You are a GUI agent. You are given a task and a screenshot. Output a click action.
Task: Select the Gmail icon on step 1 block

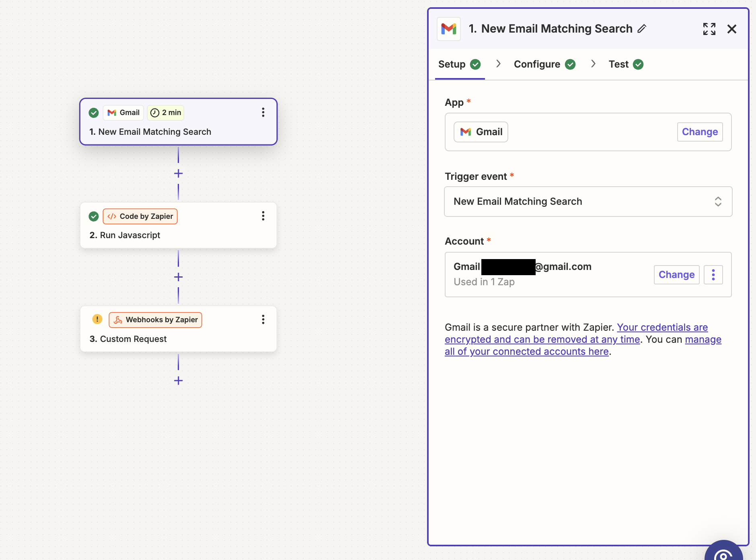111,113
